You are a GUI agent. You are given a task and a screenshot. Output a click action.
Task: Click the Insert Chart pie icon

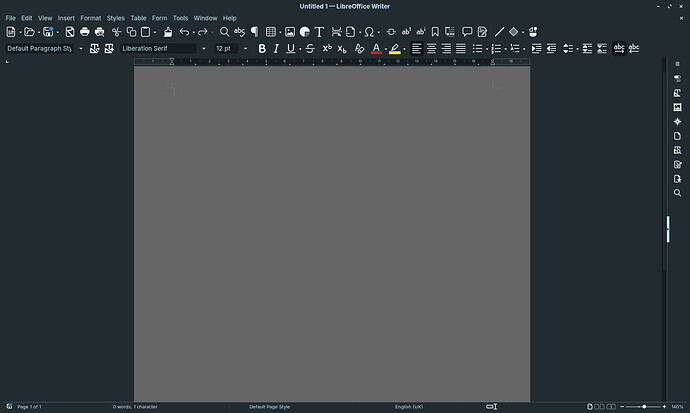point(305,32)
